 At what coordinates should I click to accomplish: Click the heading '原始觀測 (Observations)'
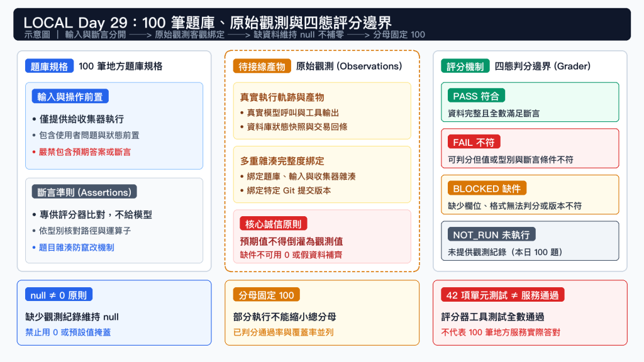pos(348,66)
